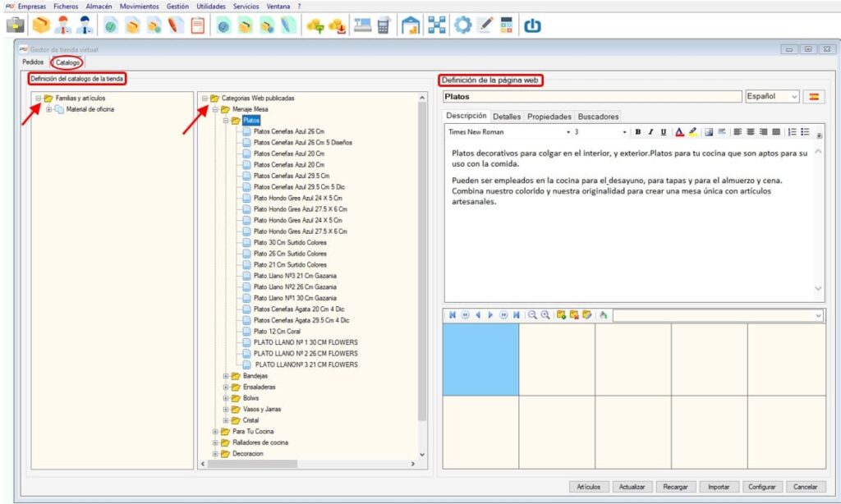The image size is (841, 504).
Task: Expand the Decoracion category
Action: pyautogui.click(x=215, y=454)
